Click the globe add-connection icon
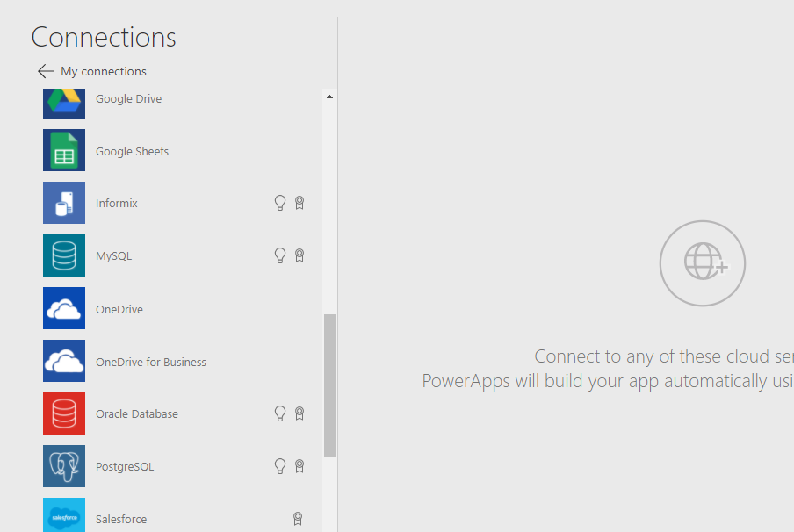Image resolution: width=794 pixels, height=532 pixels. click(702, 262)
